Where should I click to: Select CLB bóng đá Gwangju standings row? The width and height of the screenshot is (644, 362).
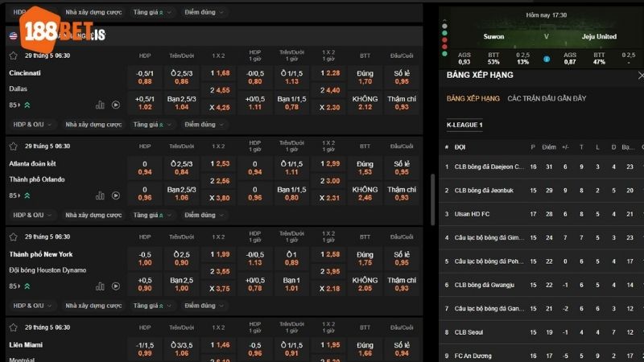(541, 285)
